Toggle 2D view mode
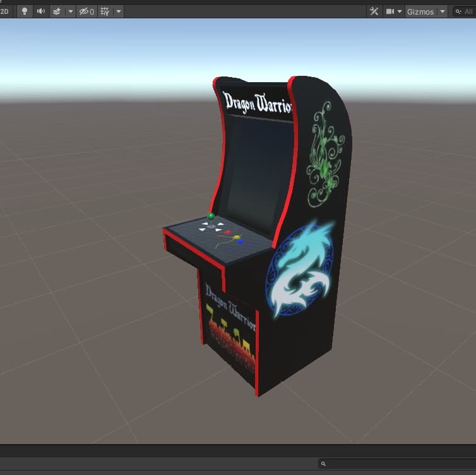The width and height of the screenshot is (476, 475). pos(4,11)
